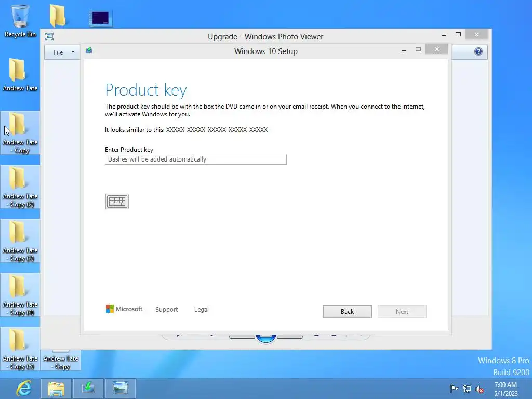Switch to Windows 10 Setup taskbar button
Screen dimensions: 532x399
coord(87,389)
